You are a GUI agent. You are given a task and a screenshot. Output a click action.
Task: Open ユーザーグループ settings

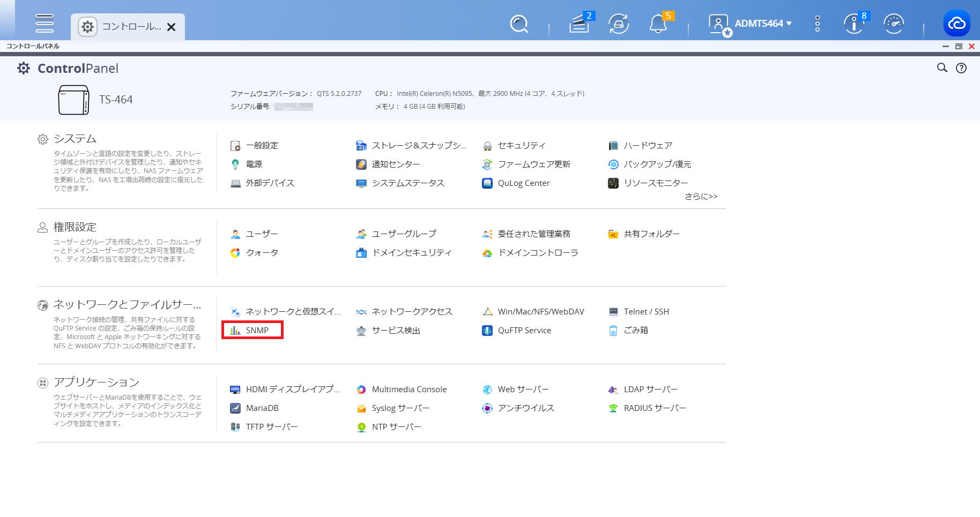(x=396, y=234)
